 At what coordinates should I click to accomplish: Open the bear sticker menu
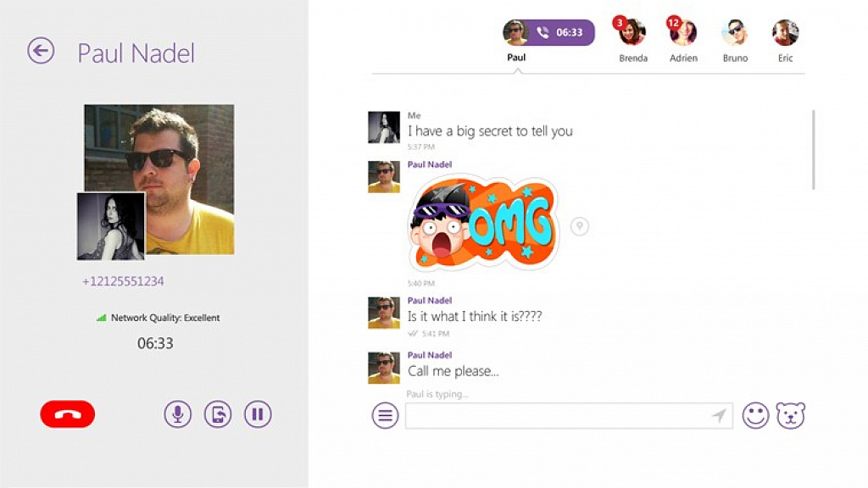point(791,415)
